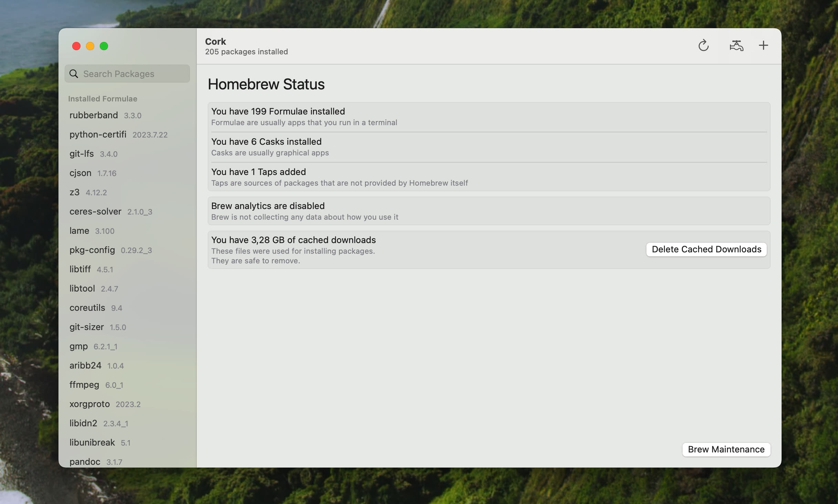The width and height of the screenshot is (838, 504).
Task: Click the yellow minimize window button
Action: 90,46
